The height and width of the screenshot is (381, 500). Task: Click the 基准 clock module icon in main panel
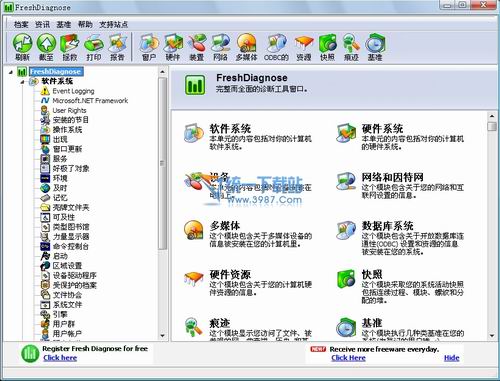346,327
